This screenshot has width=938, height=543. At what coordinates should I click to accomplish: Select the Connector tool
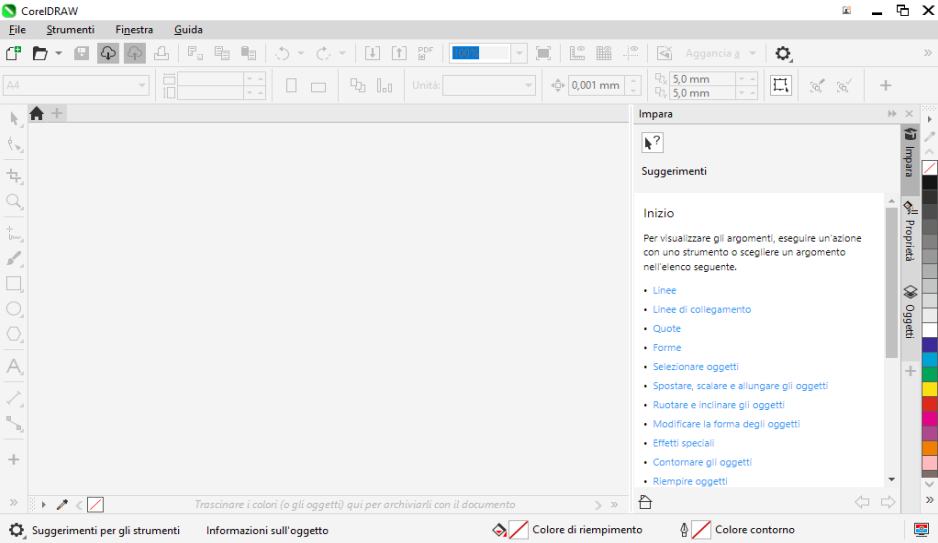[x=14, y=423]
